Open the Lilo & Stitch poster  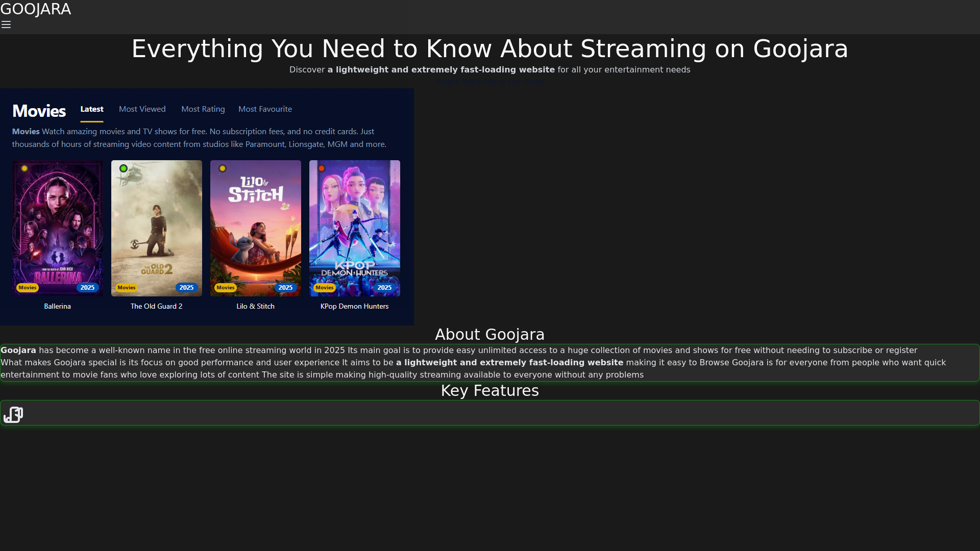[x=256, y=228]
